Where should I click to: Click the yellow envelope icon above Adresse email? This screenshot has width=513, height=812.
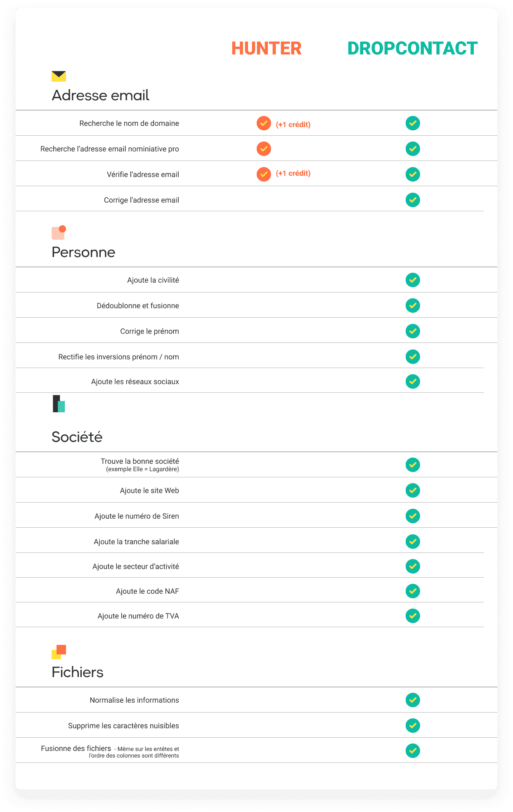(59, 76)
